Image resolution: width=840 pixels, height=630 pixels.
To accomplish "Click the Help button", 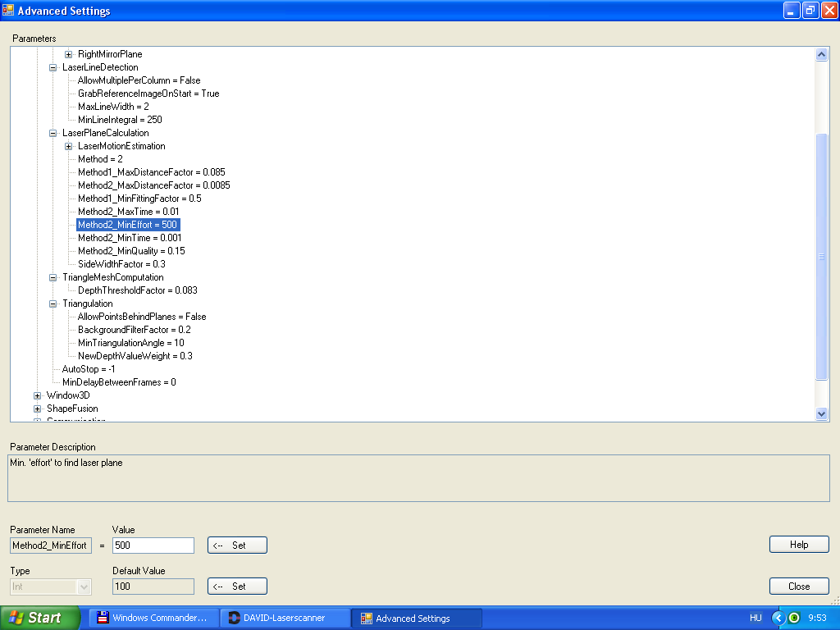I will pyautogui.click(x=798, y=545).
